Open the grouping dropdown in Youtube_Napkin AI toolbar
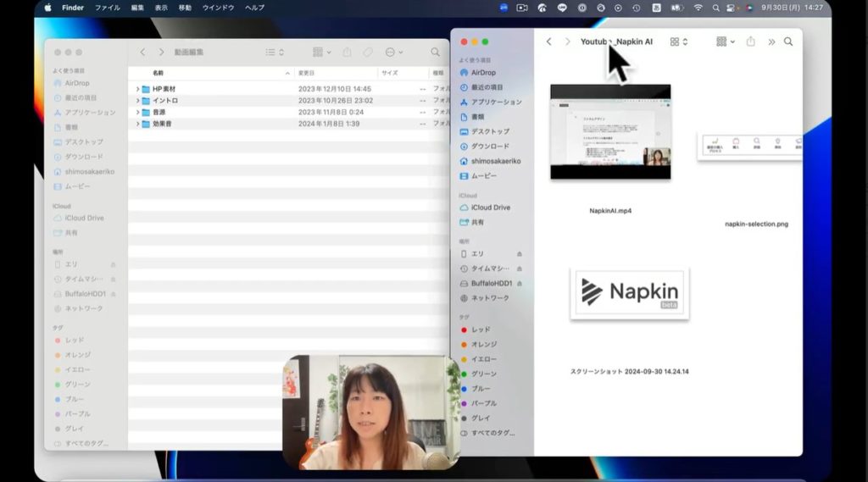The width and height of the screenshot is (868, 482). pos(726,42)
